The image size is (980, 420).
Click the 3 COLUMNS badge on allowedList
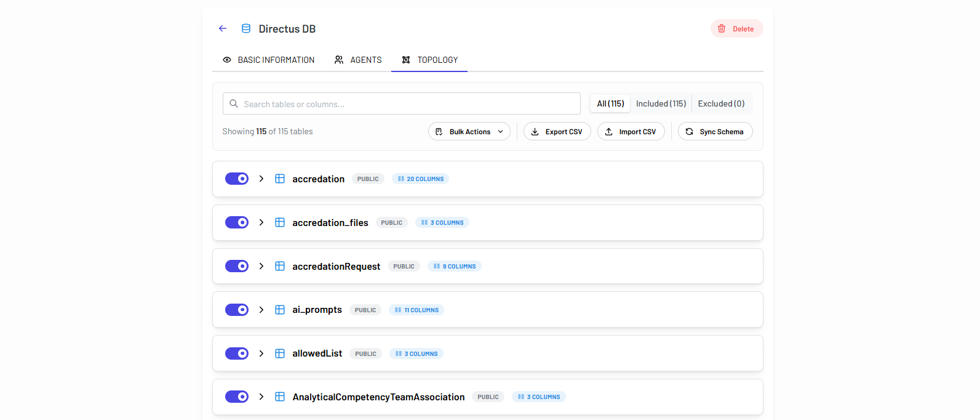[416, 353]
